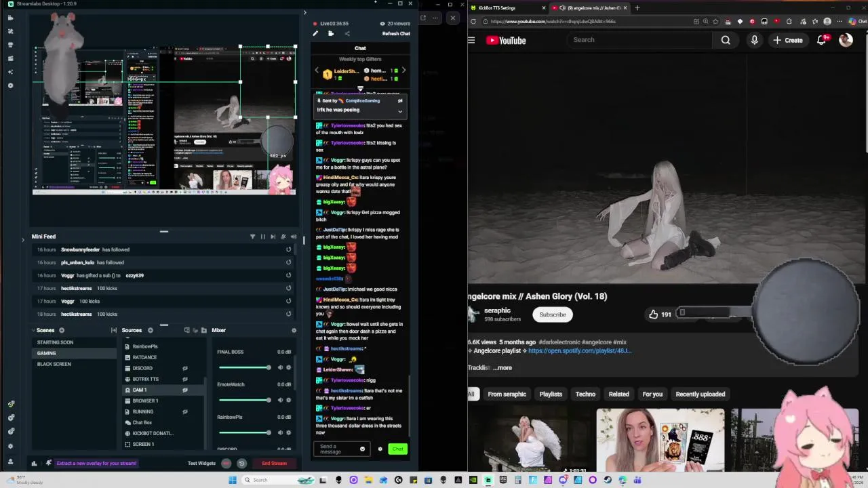Add a new scene with the plus icon
The height and width of the screenshot is (488, 868).
coord(62,330)
